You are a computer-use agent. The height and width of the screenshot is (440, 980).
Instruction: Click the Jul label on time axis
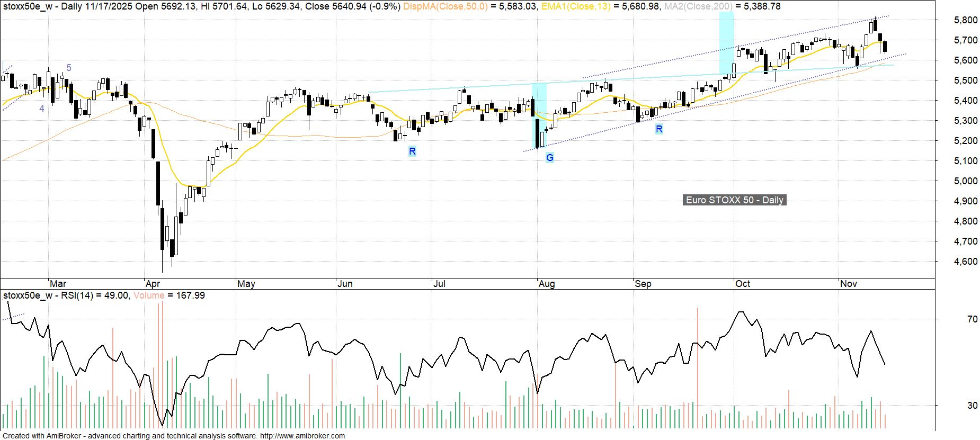[439, 284]
